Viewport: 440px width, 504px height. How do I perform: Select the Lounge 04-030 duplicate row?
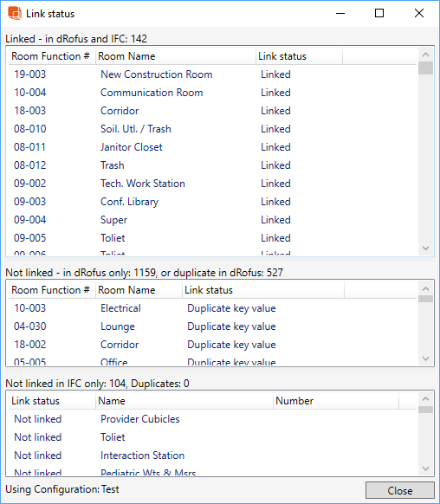[213, 326]
